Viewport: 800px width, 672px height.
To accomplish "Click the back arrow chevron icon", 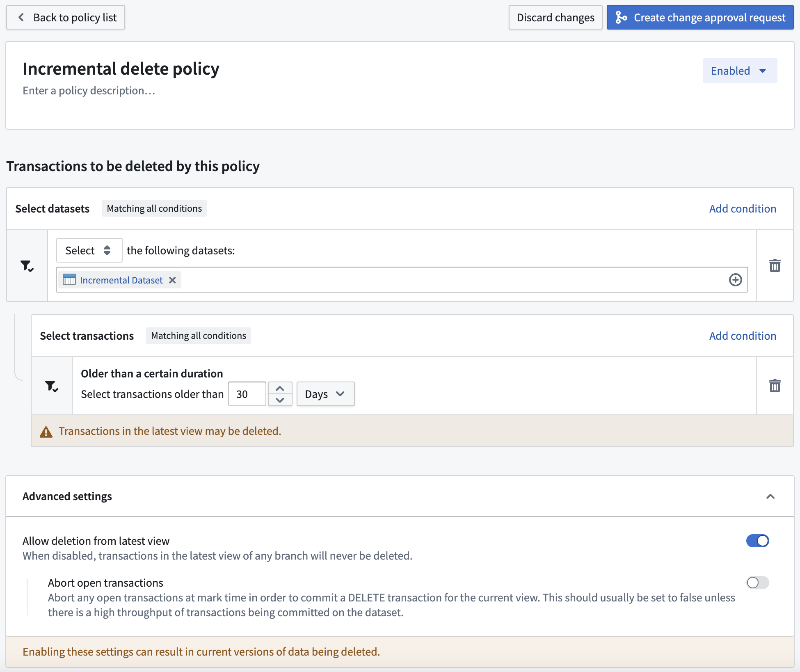I will [21, 17].
